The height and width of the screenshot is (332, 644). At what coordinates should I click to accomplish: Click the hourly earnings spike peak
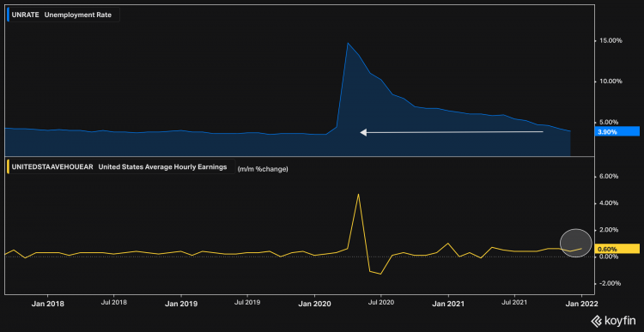[359, 194]
